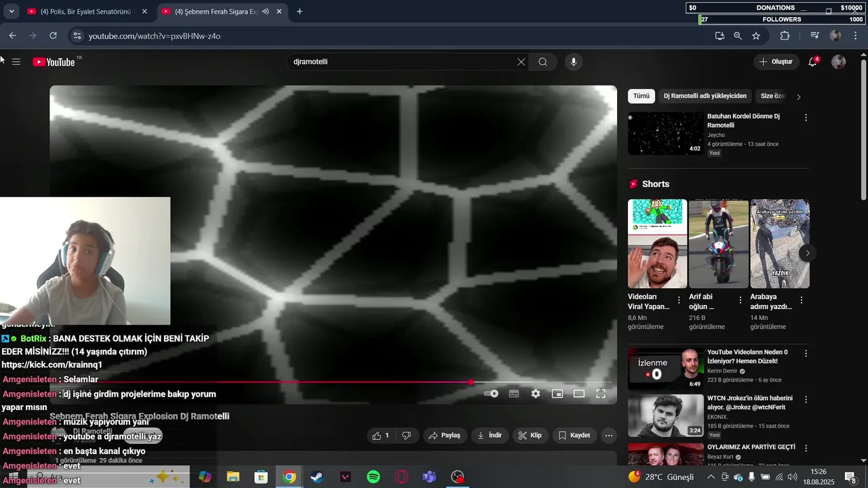Open options for 'YouTube Videoların Neden 0' video
The height and width of the screenshot is (488, 868).
pyautogui.click(x=806, y=353)
